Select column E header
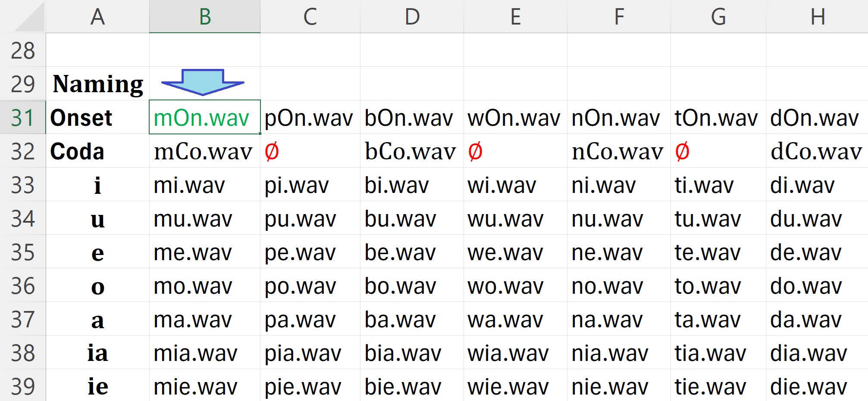The image size is (868, 401). click(515, 17)
